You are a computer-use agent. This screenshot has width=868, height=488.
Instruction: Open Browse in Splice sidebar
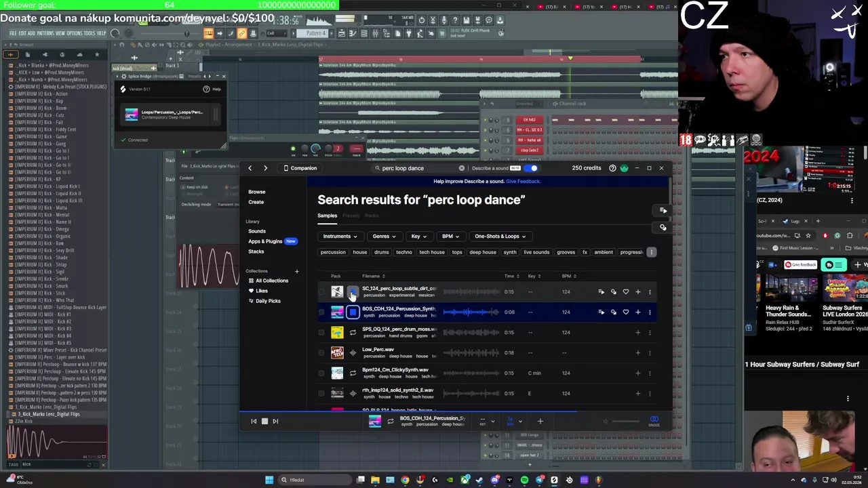coord(256,192)
